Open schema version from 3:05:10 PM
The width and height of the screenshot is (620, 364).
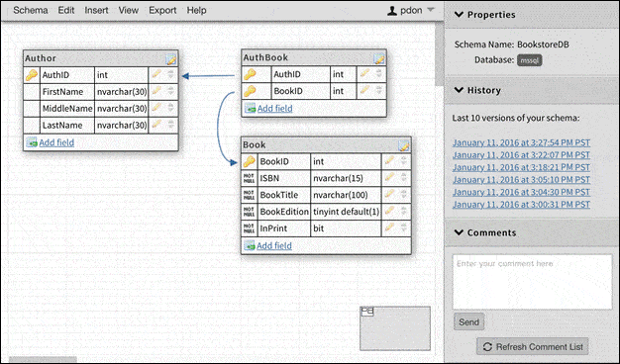(521, 180)
